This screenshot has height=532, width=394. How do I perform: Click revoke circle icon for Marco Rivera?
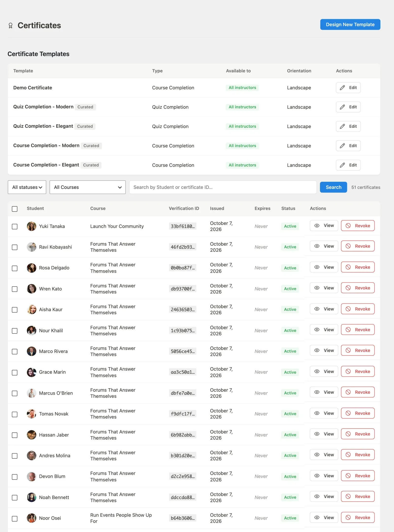[x=348, y=350]
